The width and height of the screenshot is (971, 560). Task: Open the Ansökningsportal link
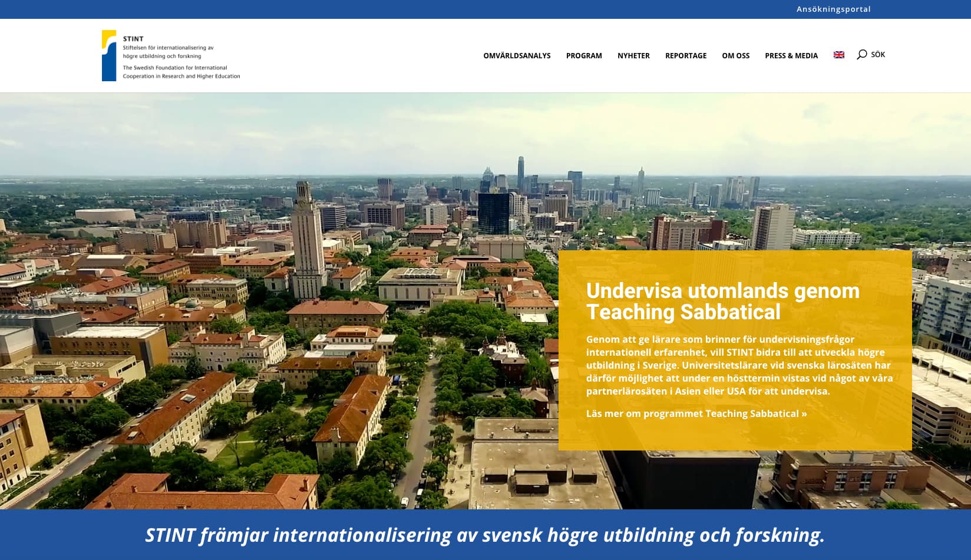pyautogui.click(x=833, y=9)
